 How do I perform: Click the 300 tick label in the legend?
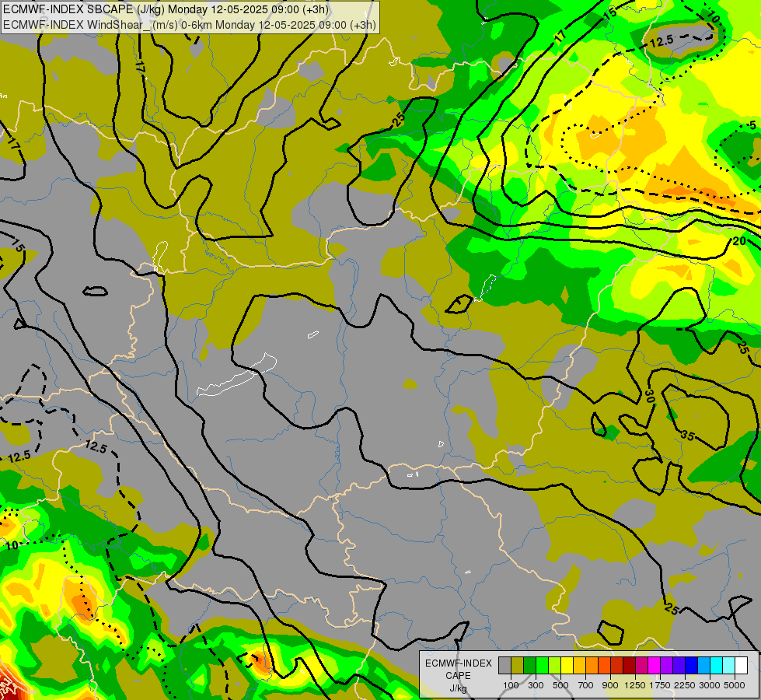tap(536, 685)
